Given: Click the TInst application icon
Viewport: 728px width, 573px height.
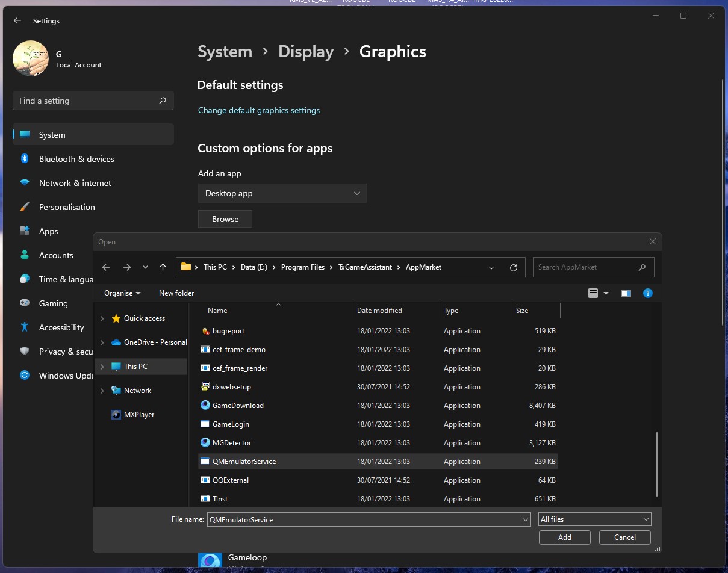Looking at the screenshot, I should (x=205, y=499).
